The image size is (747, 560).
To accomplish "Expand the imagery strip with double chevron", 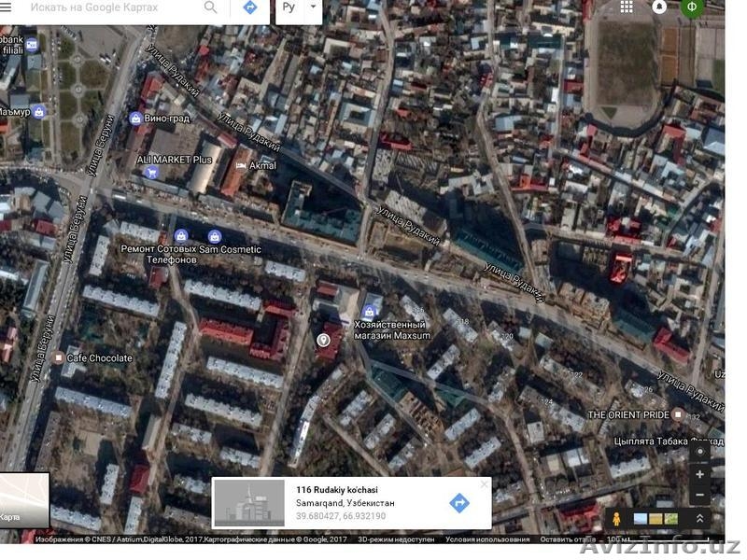I will pyautogui.click(x=699, y=518).
